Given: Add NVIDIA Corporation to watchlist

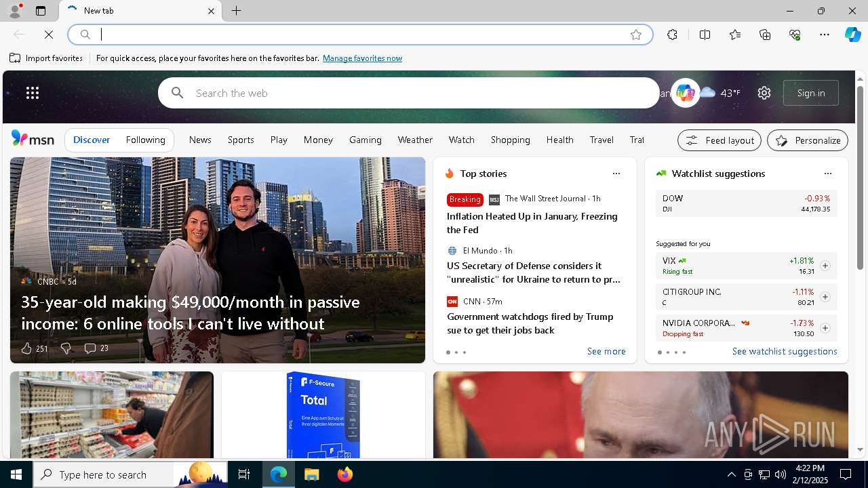Looking at the screenshot, I should tap(825, 328).
